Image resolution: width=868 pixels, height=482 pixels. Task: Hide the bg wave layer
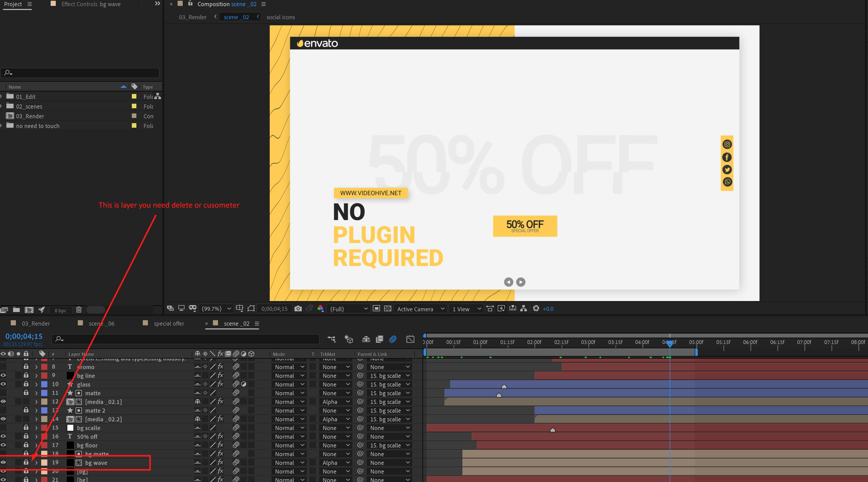tap(3, 463)
